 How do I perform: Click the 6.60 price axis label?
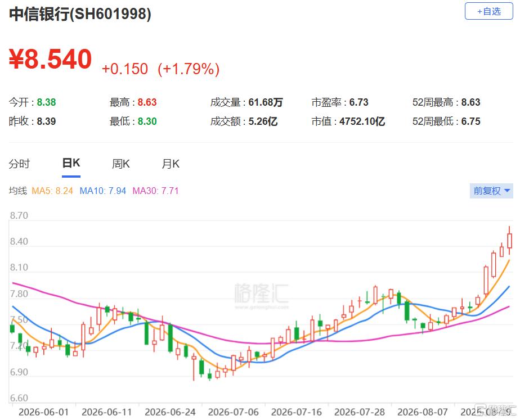19,398
